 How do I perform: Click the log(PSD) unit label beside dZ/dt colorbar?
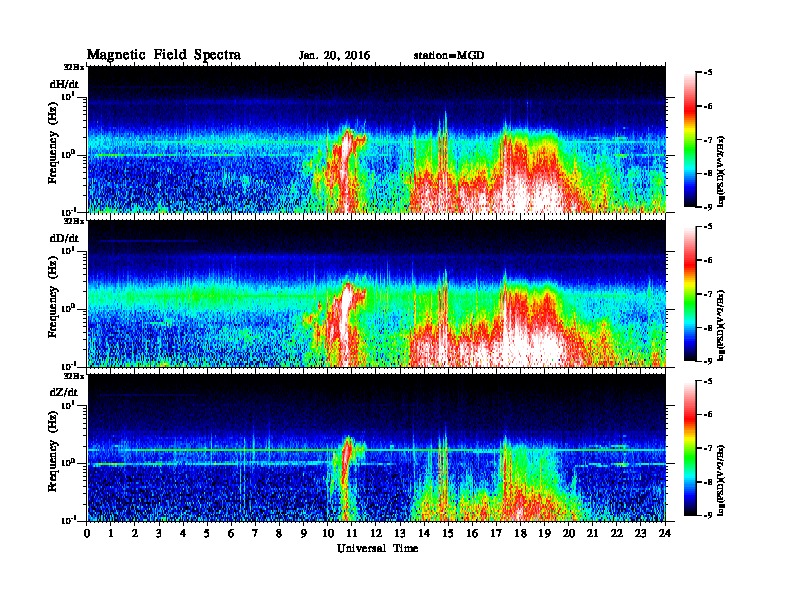[721, 479]
